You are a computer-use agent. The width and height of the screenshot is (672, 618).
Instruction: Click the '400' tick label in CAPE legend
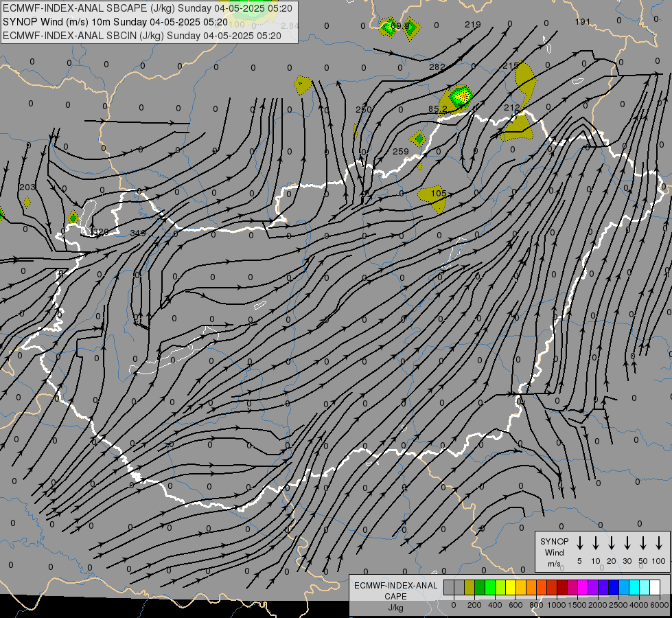coord(495,605)
